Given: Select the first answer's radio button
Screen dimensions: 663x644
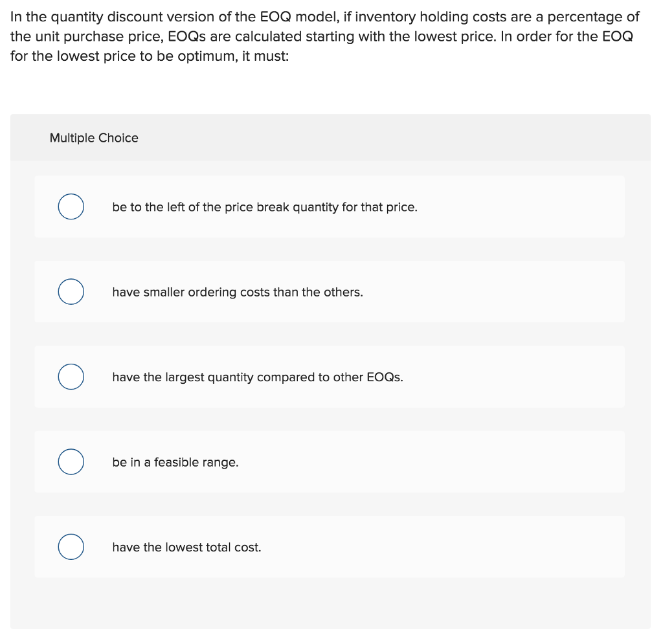Looking at the screenshot, I should tap(71, 206).
